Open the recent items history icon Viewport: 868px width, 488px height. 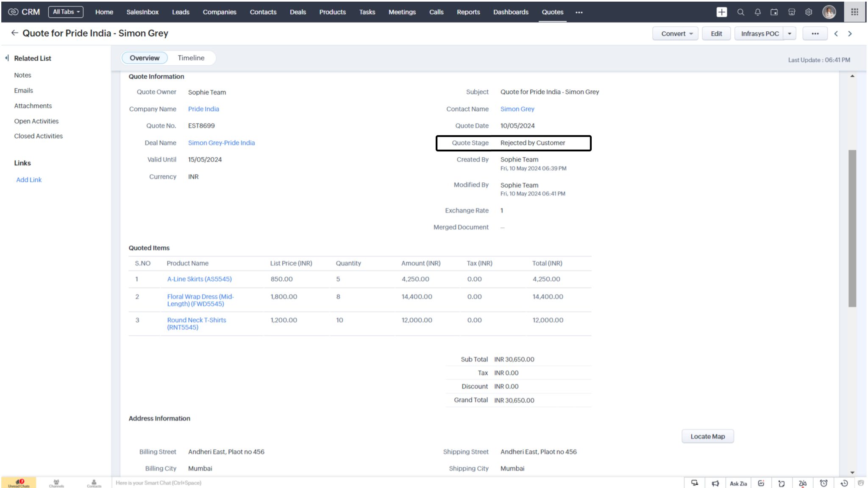click(844, 483)
